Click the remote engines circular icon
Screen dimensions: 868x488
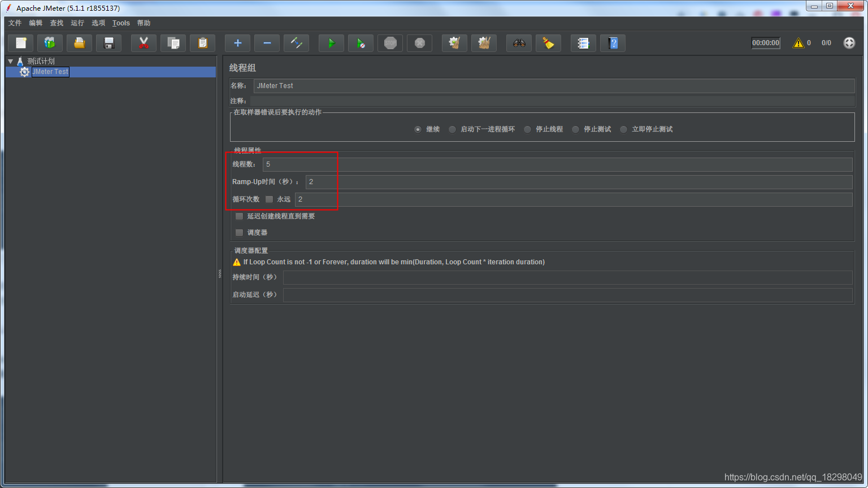[849, 43]
